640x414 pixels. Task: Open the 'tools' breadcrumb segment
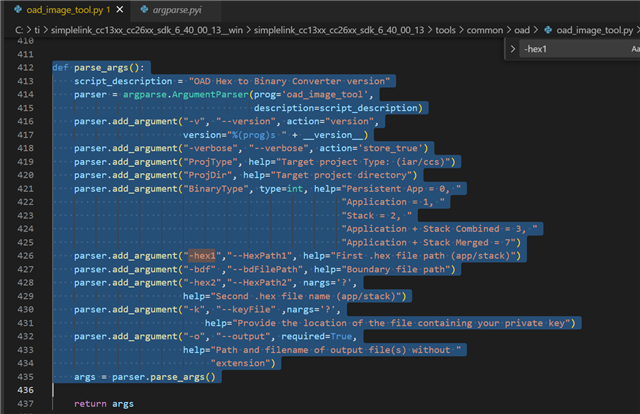point(445,30)
